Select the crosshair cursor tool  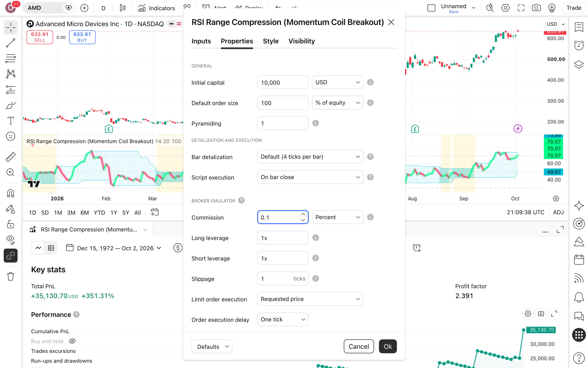11,28
